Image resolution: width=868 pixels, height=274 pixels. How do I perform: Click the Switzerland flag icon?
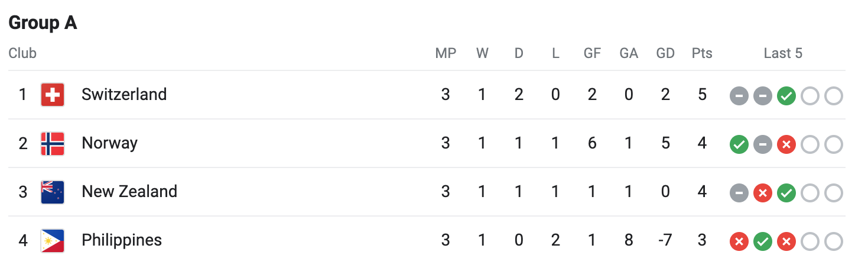coord(53,95)
